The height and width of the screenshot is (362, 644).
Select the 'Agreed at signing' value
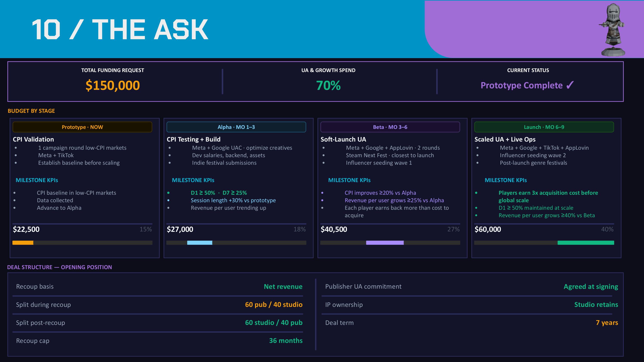[x=591, y=287]
